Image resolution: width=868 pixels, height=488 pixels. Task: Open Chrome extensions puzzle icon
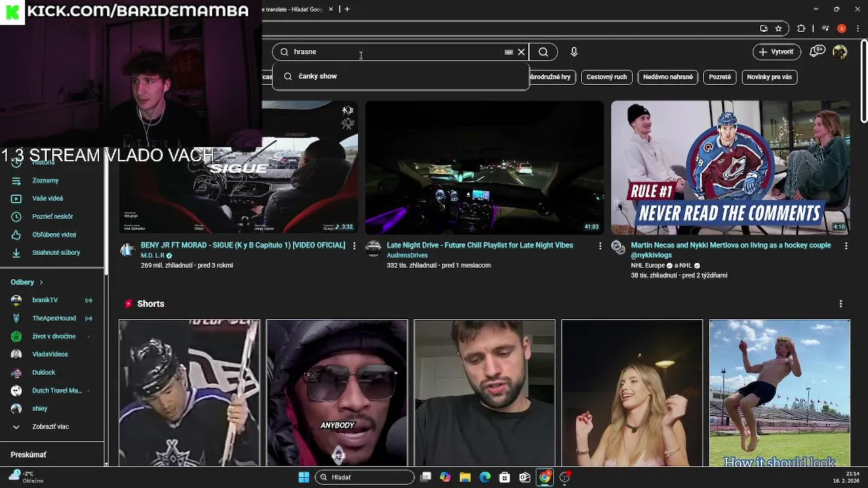click(801, 28)
